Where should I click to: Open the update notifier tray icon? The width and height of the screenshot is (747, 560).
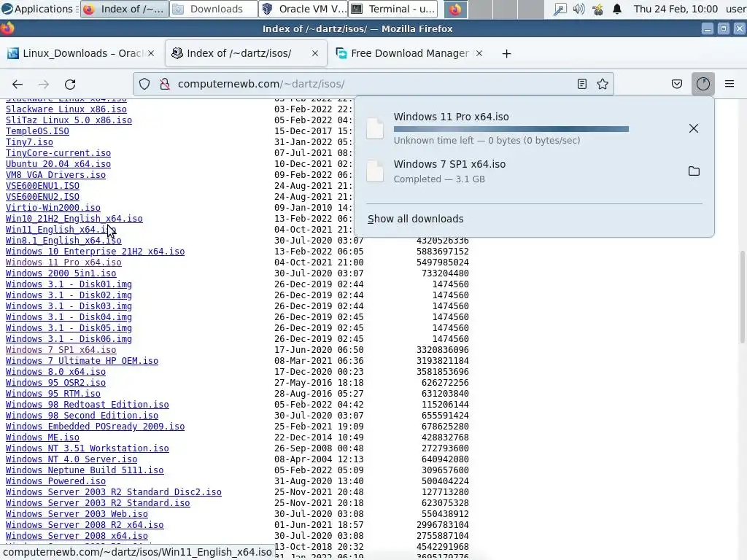598,9
